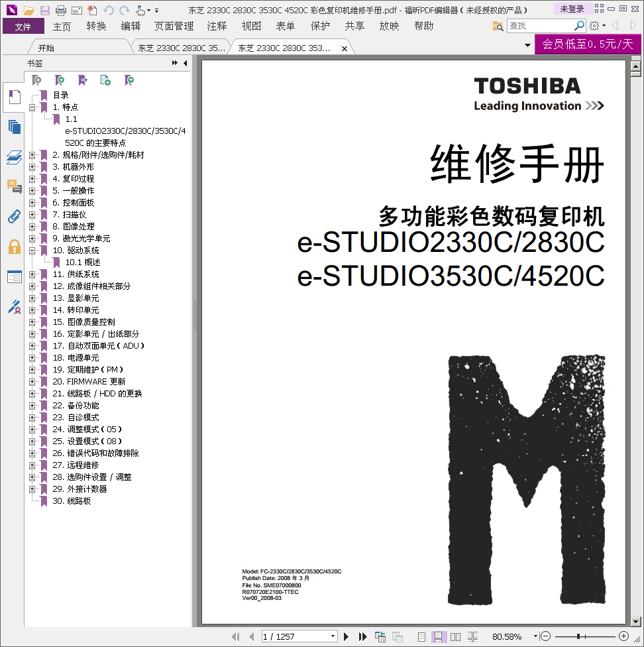This screenshot has height=647, width=644.
Task: Expand '19. 定期维护(PM)' bookmark
Action: coord(32,370)
